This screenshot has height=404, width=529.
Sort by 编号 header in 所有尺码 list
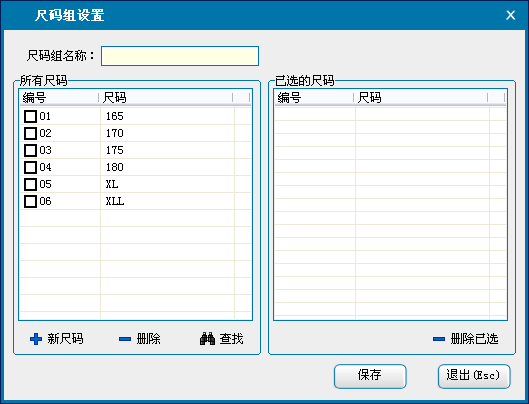(x=59, y=98)
